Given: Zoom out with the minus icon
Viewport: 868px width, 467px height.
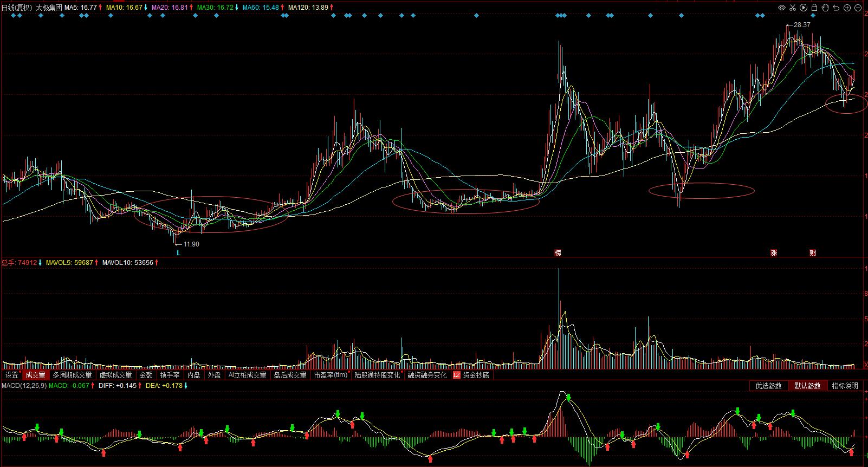Looking at the screenshot, I should click(x=858, y=8).
